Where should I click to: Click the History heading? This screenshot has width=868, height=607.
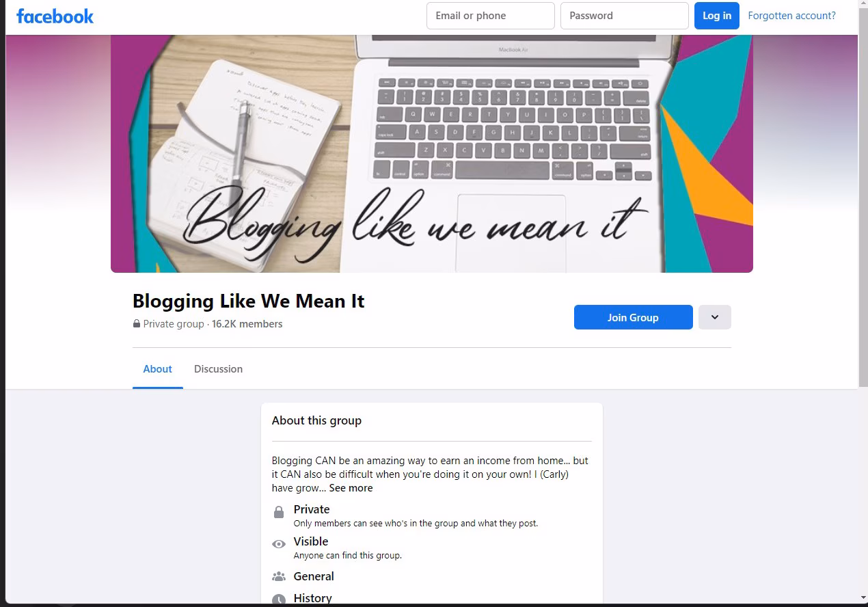click(x=312, y=598)
